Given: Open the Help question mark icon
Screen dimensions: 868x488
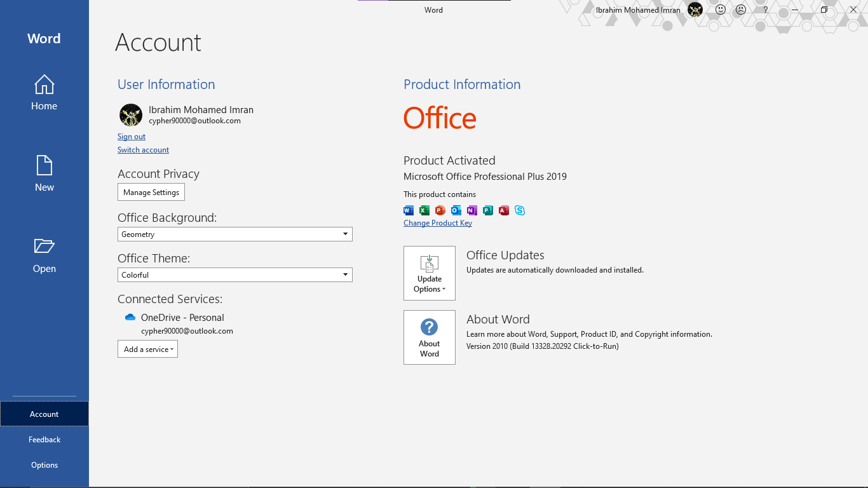Looking at the screenshot, I should (x=766, y=10).
